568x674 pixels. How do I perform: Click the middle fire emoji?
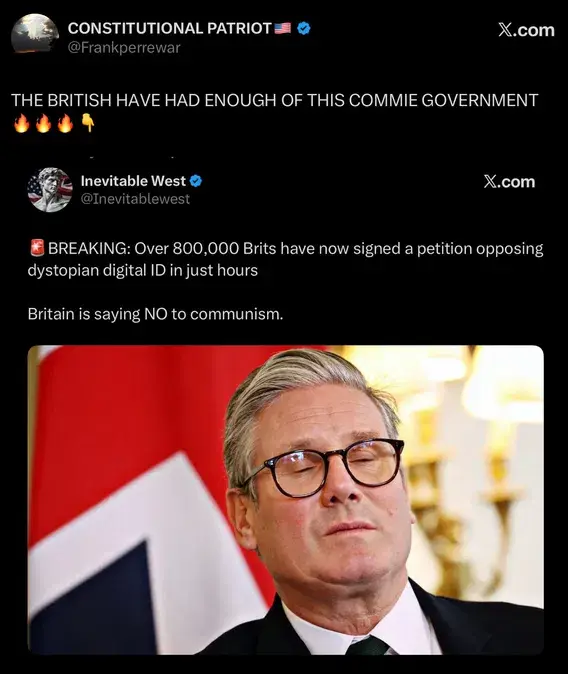click(x=43, y=123)
